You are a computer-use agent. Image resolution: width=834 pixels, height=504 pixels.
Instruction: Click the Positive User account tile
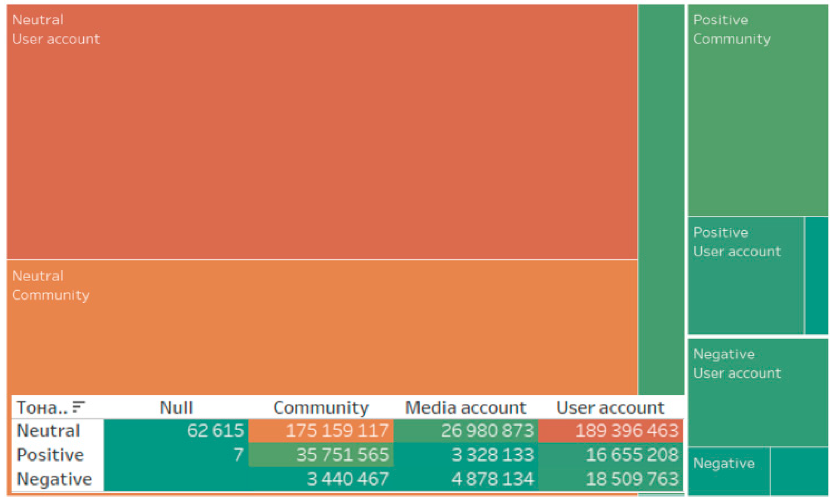coord(746,276)
